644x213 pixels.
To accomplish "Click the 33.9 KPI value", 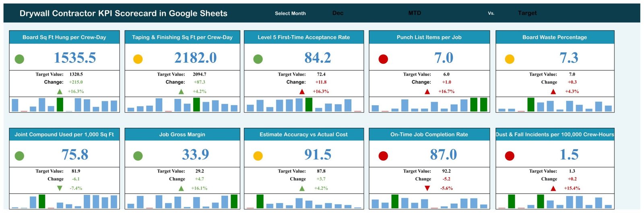I will 195,154.
